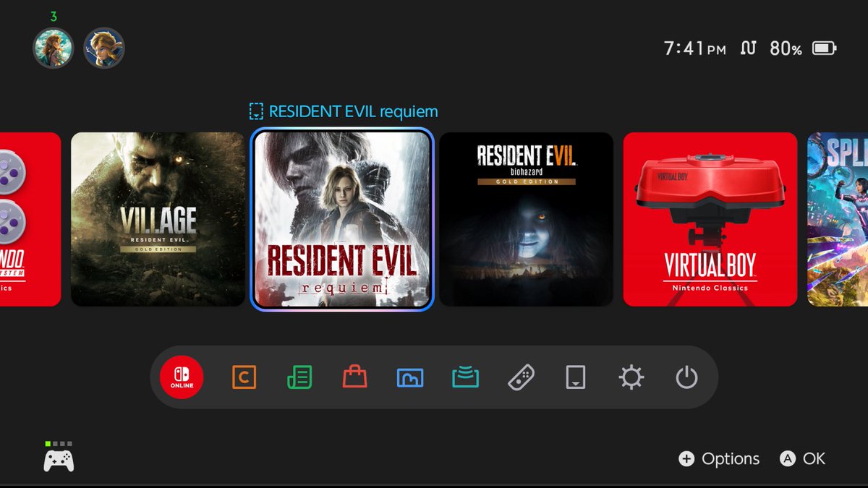Click the battery indicator icon
Image resolution: width=868 pixels, height=488 pixels.
tap(824, 48)
